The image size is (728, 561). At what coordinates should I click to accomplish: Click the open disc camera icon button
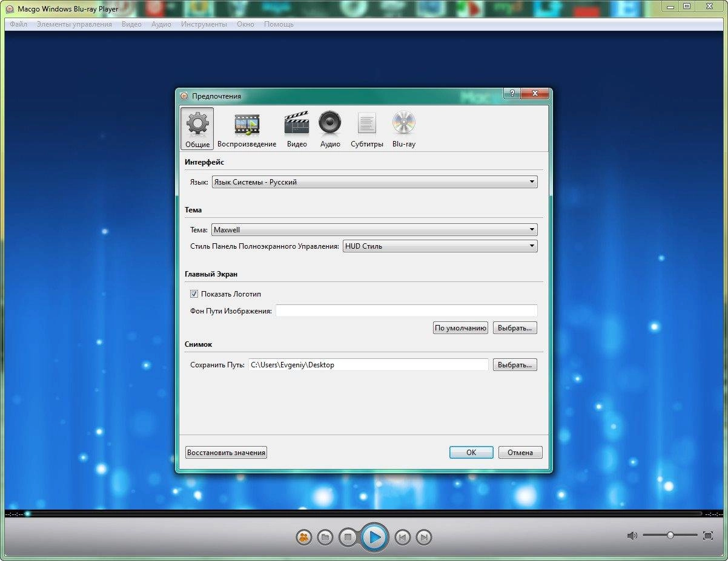pos(304,537)
